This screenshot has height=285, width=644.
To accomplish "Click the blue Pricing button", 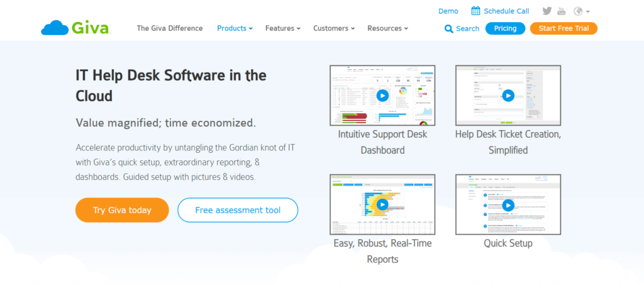I will tap(505, 28).
